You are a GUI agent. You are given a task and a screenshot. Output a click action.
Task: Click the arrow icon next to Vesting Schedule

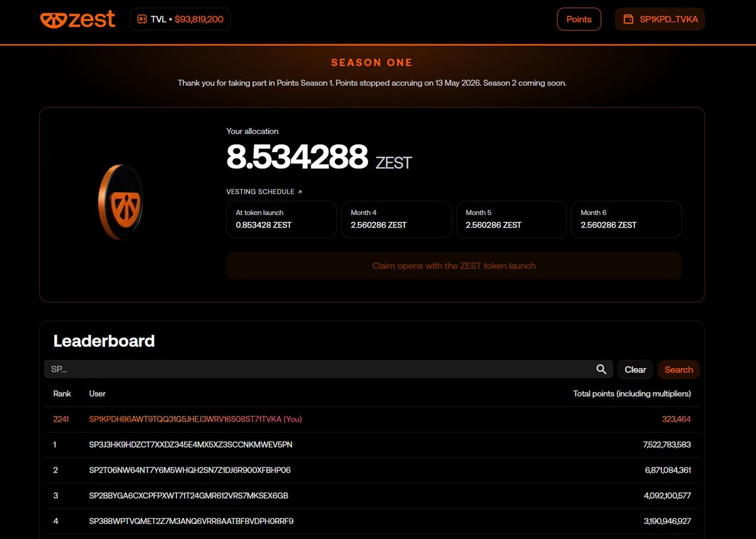(x=300, y=192)
